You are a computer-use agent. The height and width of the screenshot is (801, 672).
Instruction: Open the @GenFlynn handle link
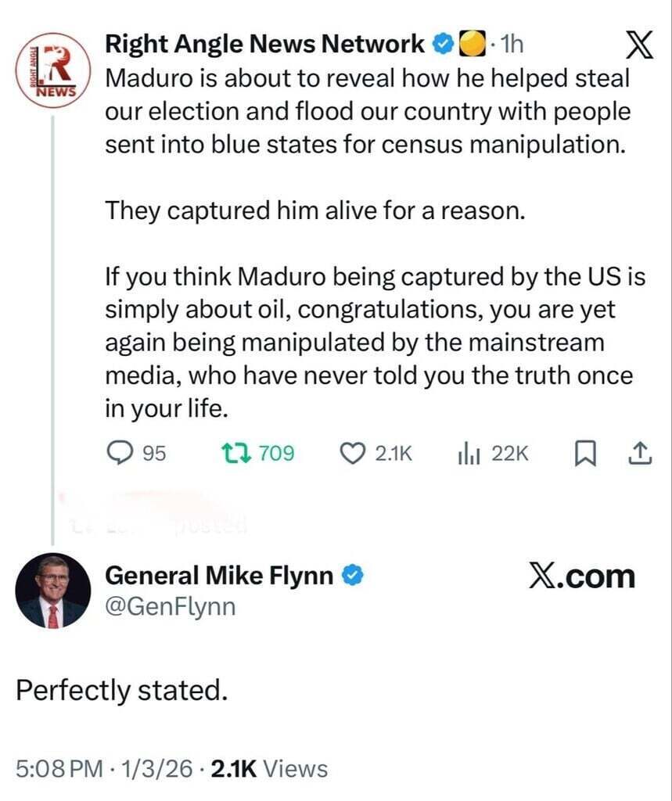[x=169, y=606]
